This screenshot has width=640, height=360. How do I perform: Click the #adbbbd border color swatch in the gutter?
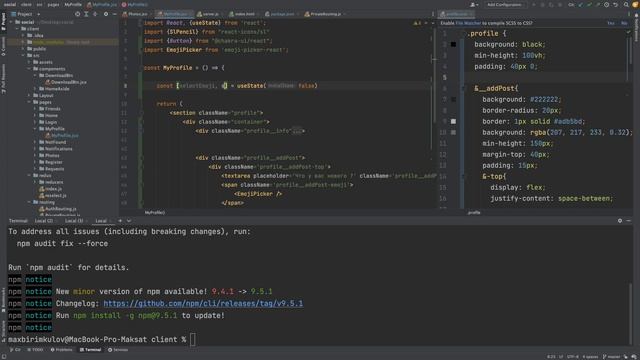point(453,121)
